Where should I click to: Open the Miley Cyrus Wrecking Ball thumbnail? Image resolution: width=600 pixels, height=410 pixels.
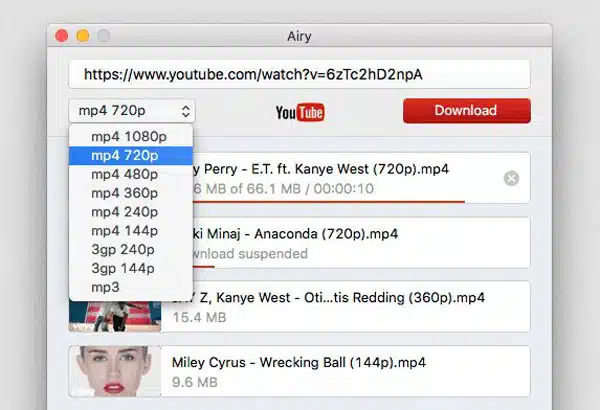coord(115,371)
